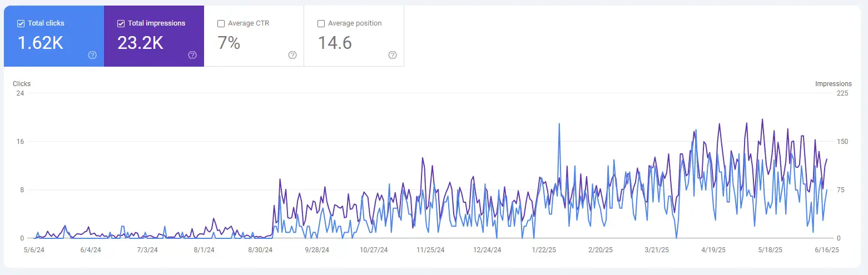Image resolution: width=868 pixels, height=275 pixels.
Task: Click the Average CTR help icon
Action: point(292,55)
